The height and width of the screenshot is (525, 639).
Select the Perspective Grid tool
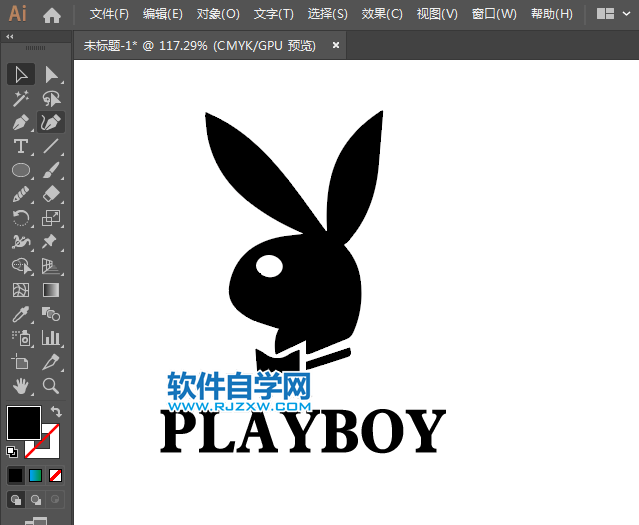click(x=51, y=266)
